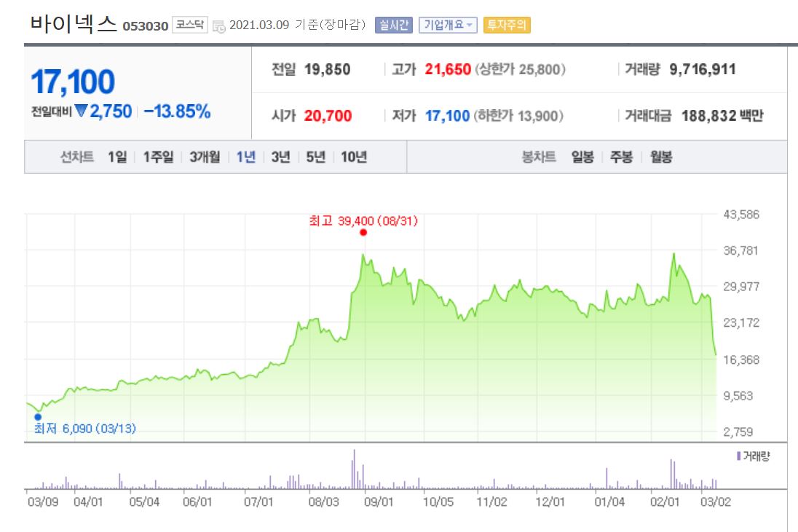The width and height of the screenshot is (798, 532).
Task: Click the 09/01 date axis label
Action: tap(379, 502)
